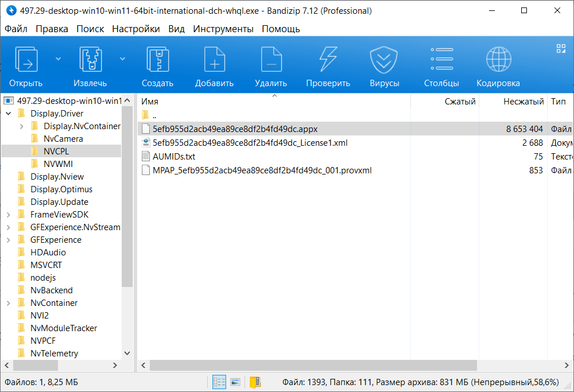
Task: Click the Добавить add files icon
Action: pyautogui.click(x=215, y=59)
